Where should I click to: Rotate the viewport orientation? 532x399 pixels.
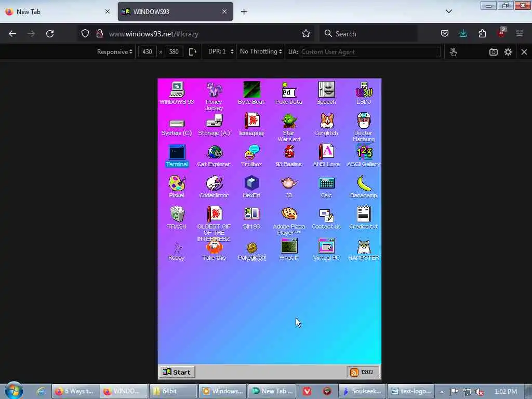pos(192,52)
